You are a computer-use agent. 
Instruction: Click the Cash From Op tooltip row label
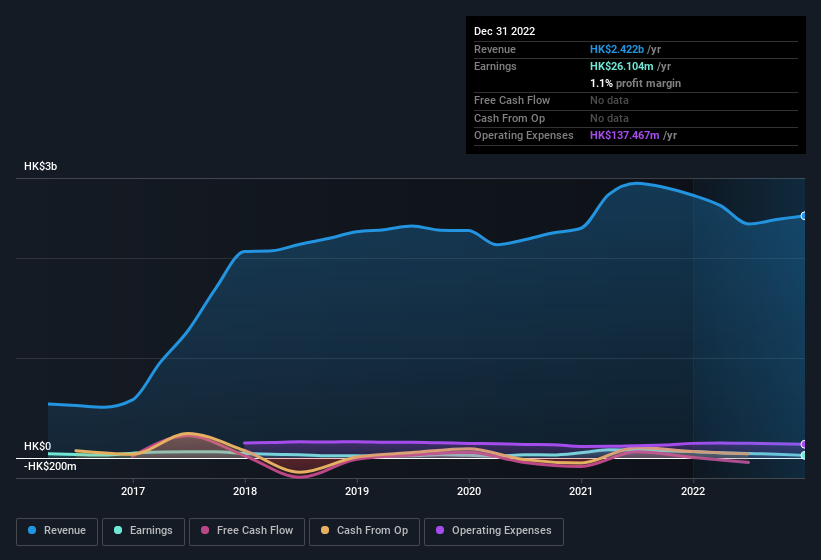pyautogui.click(x=509, y=118)
